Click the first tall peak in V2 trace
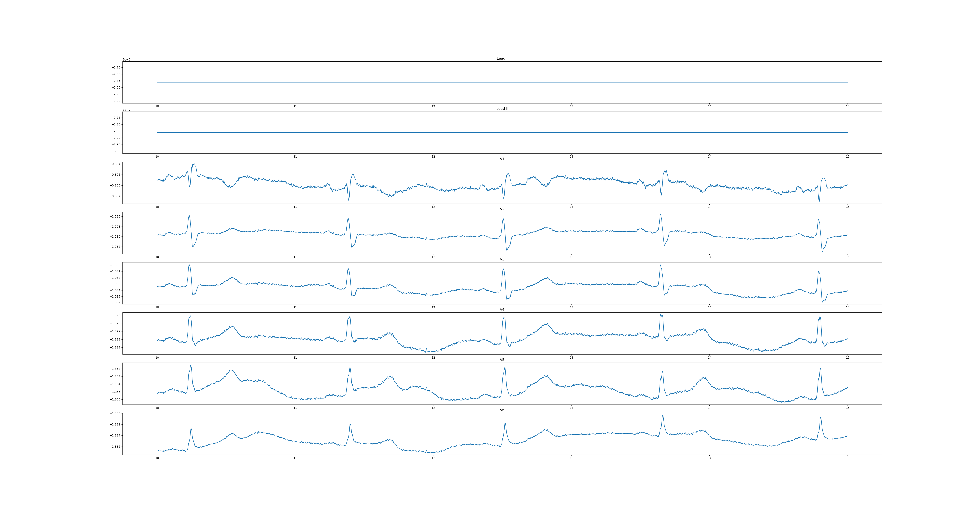 [189, 216]
